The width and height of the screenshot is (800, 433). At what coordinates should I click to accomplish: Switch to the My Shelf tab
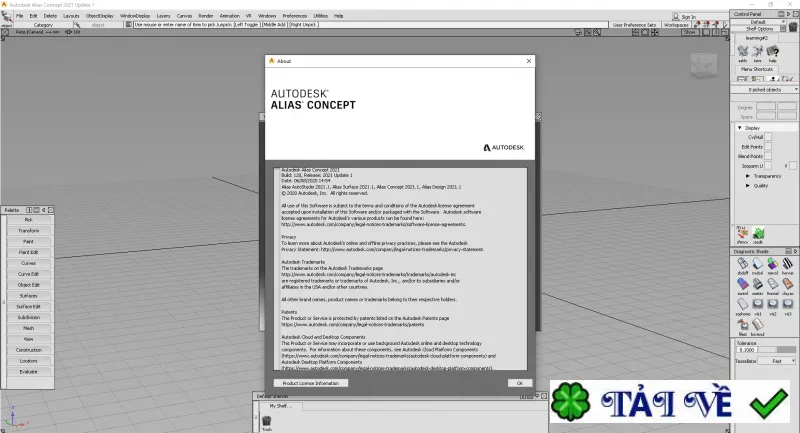(x=280, y=406)
